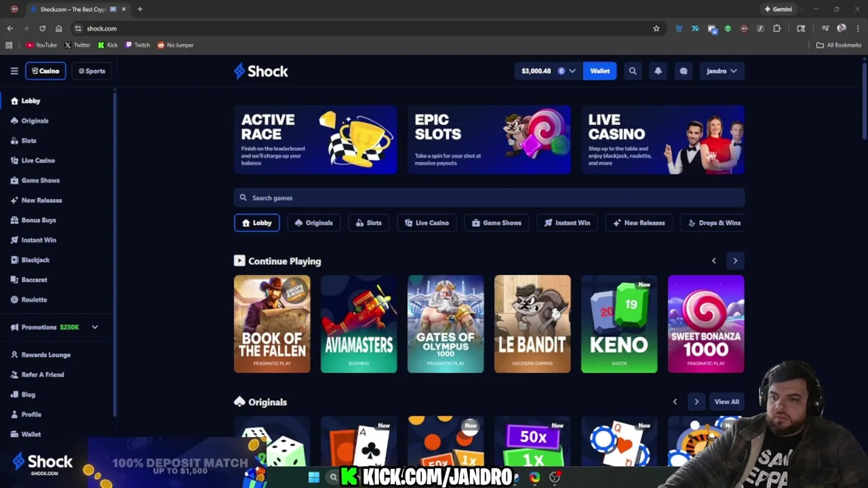
Task: Expand the Promotions $230K section
Action: click(x=55, y=327)
